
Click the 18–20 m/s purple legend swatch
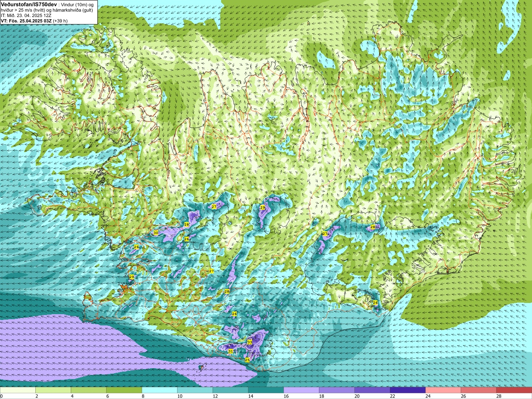337,390
